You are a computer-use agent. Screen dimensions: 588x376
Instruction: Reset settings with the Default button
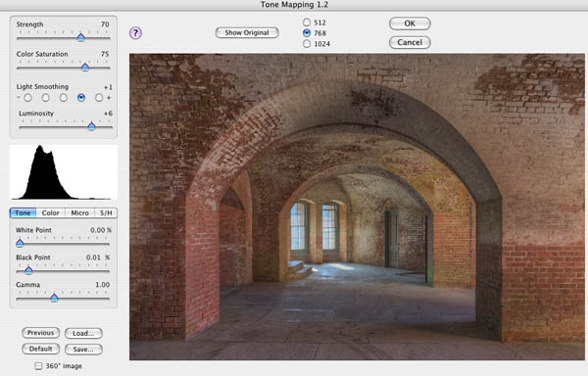pyautogui.click(x=40, y=349)
